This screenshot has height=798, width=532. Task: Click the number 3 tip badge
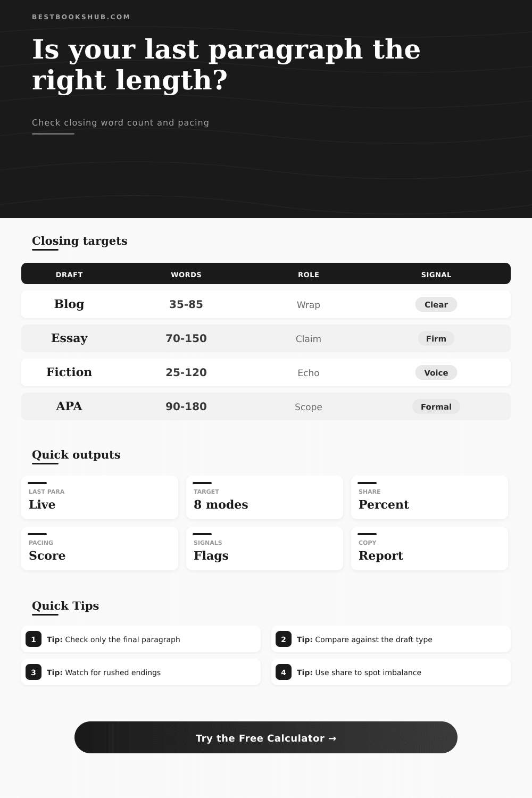(x=34, y=672)
